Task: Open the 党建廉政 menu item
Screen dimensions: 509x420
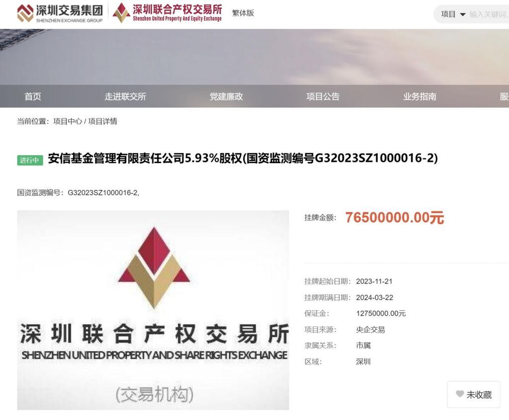Action: pyautogui.click(x=226, y=96)
